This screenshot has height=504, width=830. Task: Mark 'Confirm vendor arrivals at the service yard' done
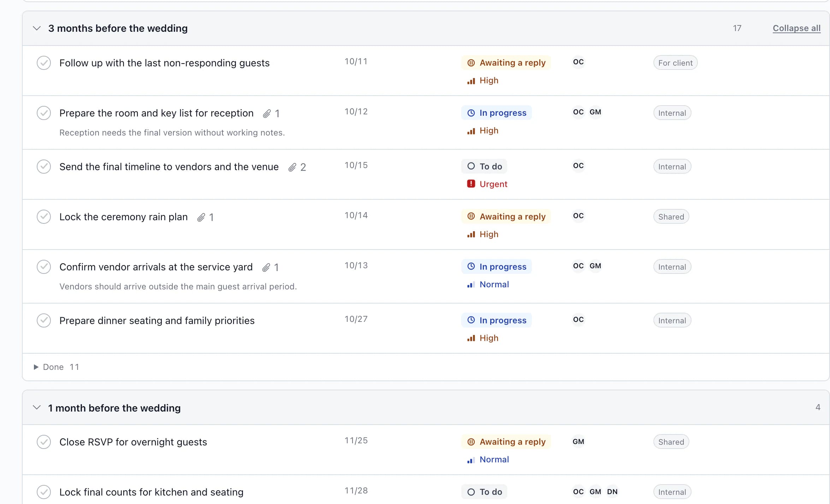[44, 267]
